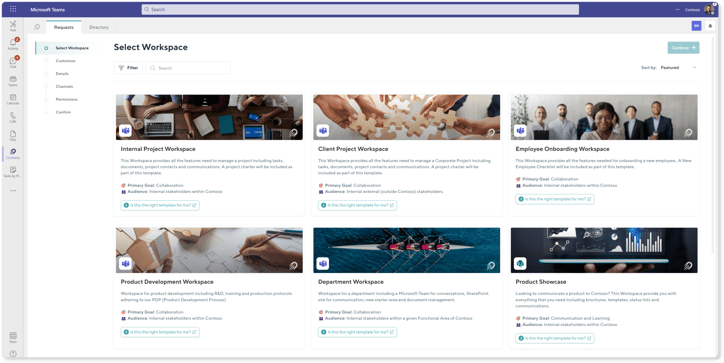The width and height of the screenshot is (724, 363).
Task: Select Employee Onboarding Workspace group photo
Action: coord(604,117)
